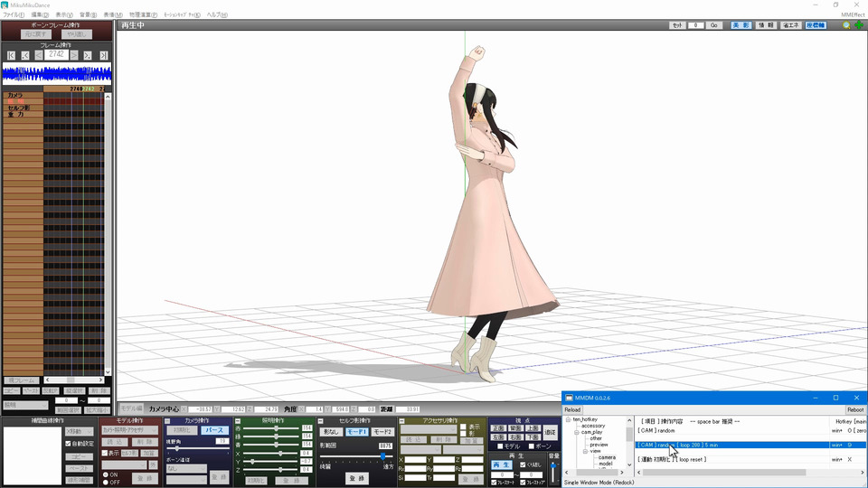Open the dropdown below the timeline
The image size is (868, 488).
coord(25,406)
